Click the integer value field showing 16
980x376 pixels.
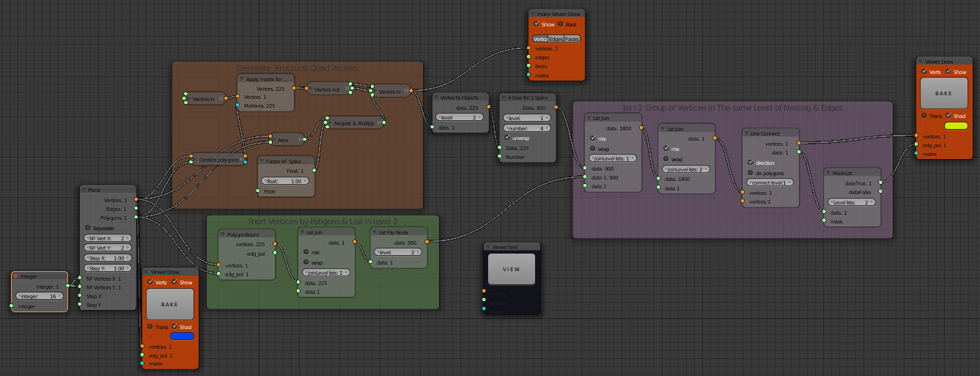40,296
